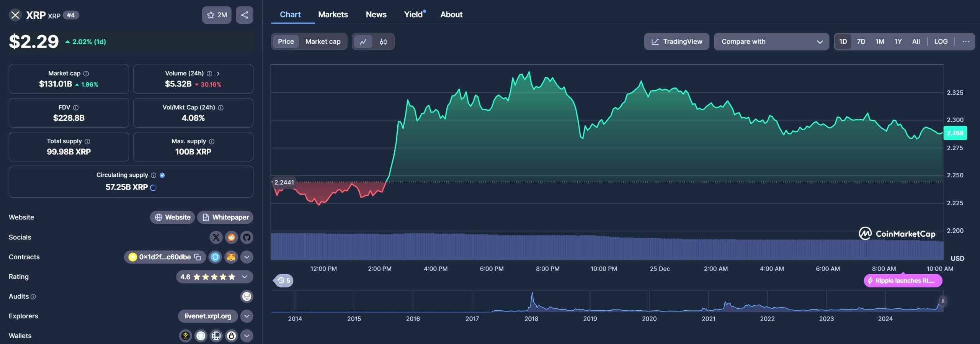Add contract to MetaMask fox icon
980x344 pixels.
point(231,257)
